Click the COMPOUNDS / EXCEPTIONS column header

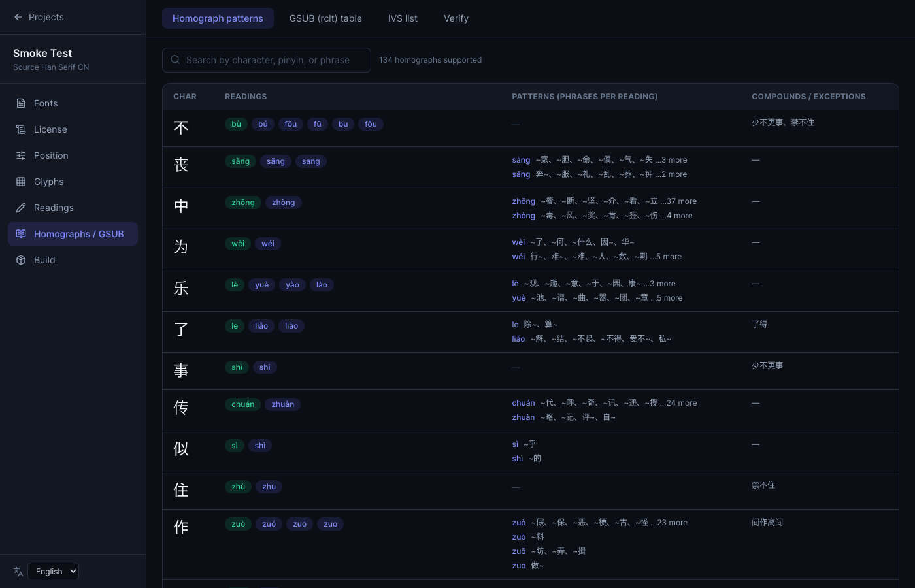808,97
